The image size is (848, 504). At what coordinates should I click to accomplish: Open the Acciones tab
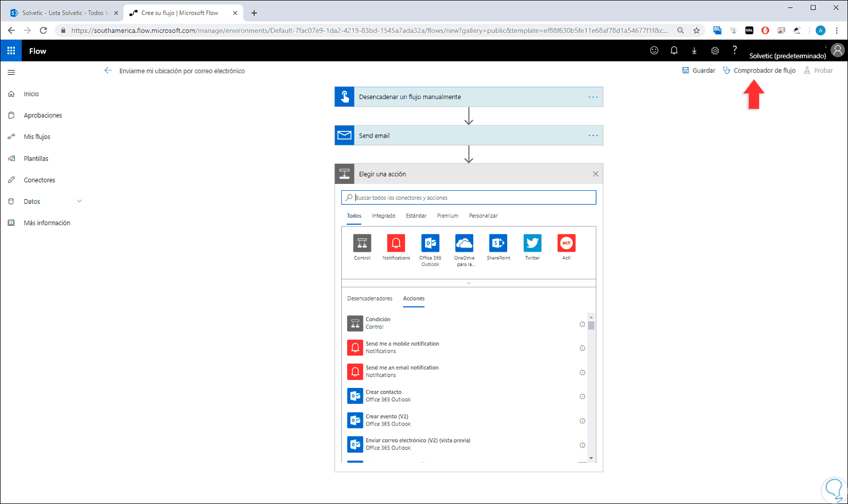(x=414, y=298)
